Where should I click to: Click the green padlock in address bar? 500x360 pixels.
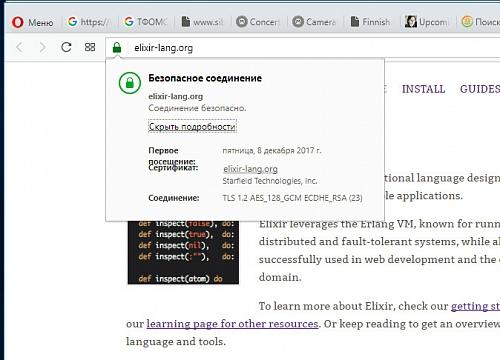[117, 47]
